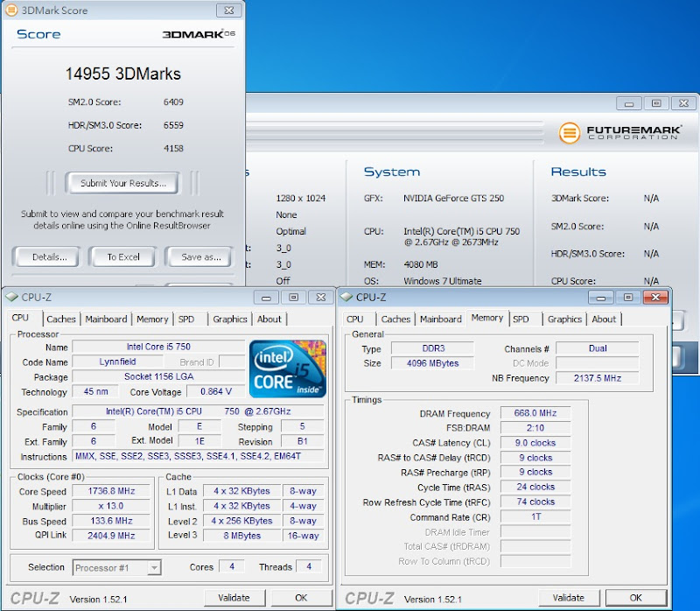This screenshot has height=611, width=700.
Task: Click the processor Name field Intel Core i5 750
Action: click(158, 347)
